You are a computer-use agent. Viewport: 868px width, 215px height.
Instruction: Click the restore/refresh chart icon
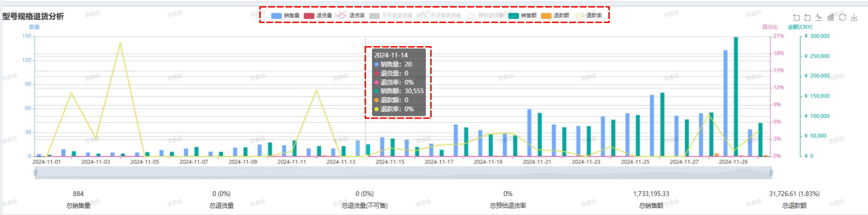click(x=842, y=17)
